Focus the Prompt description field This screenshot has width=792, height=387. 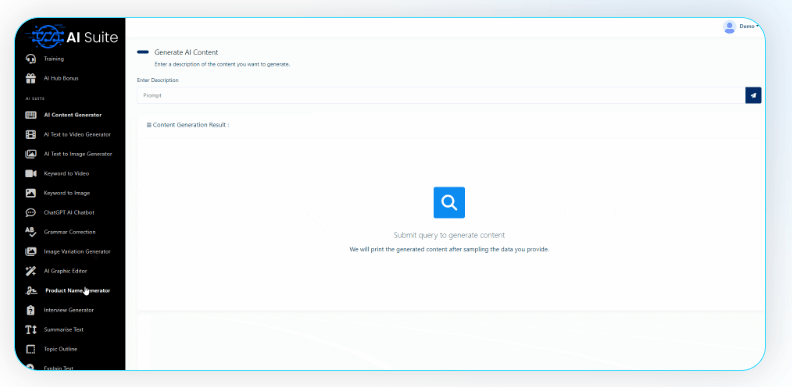441,95
